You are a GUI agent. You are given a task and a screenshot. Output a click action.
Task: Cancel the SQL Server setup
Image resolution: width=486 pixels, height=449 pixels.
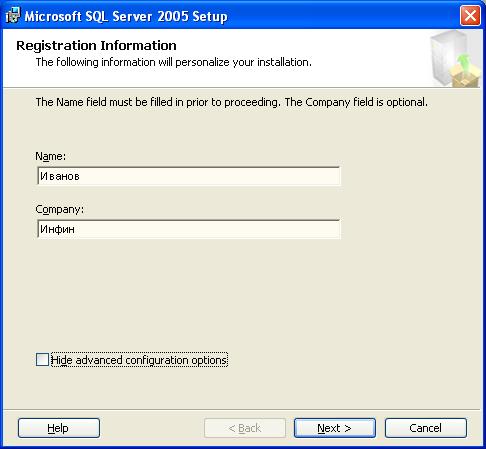pyautogui.click(x=426, y=428)
